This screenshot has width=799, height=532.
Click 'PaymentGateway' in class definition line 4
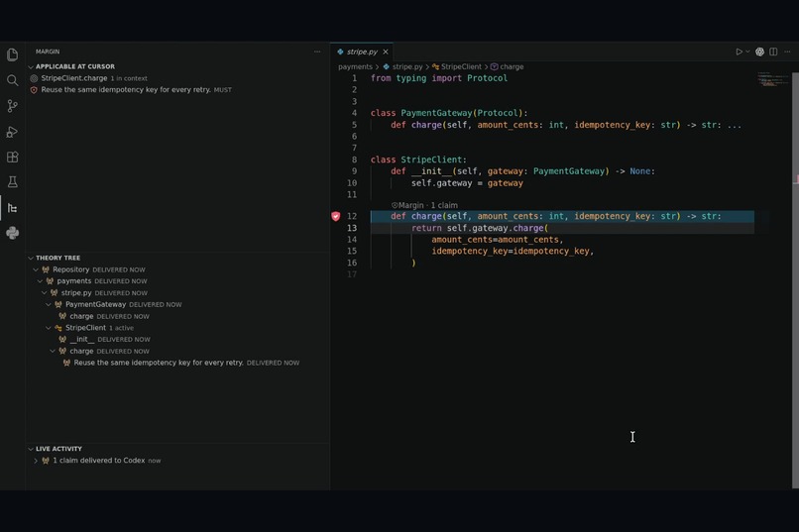pos(436,113)
